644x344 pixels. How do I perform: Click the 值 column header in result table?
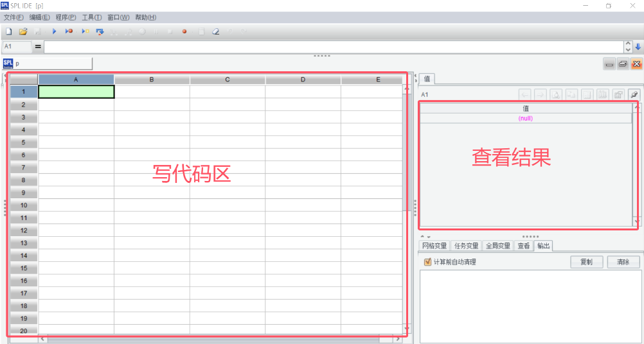click(x=526, y=108)
